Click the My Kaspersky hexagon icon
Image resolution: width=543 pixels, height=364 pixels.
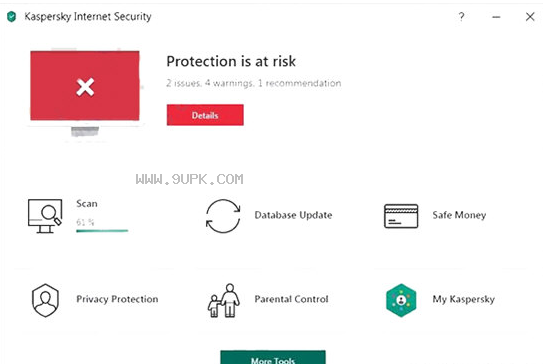401,300
